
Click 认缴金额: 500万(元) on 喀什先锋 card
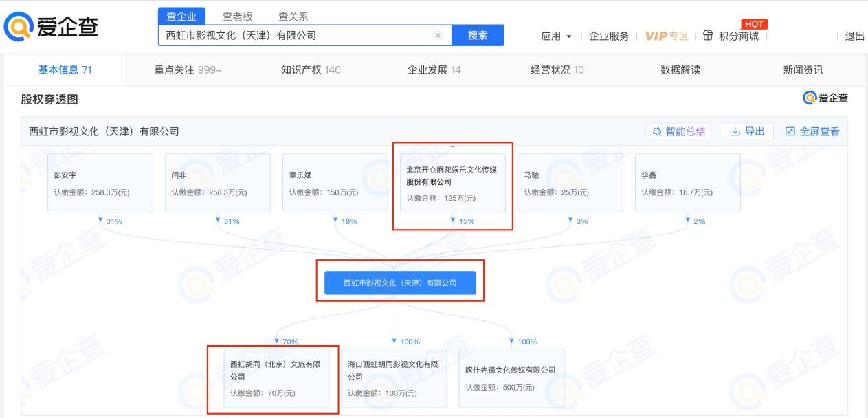pyautogui.click(x=500, y=388)
